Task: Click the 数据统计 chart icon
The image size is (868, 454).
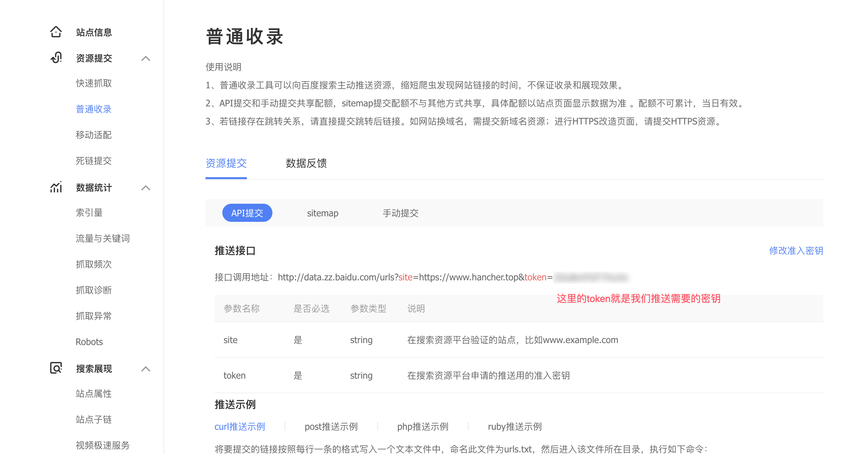Action: [x=56, y=188]
